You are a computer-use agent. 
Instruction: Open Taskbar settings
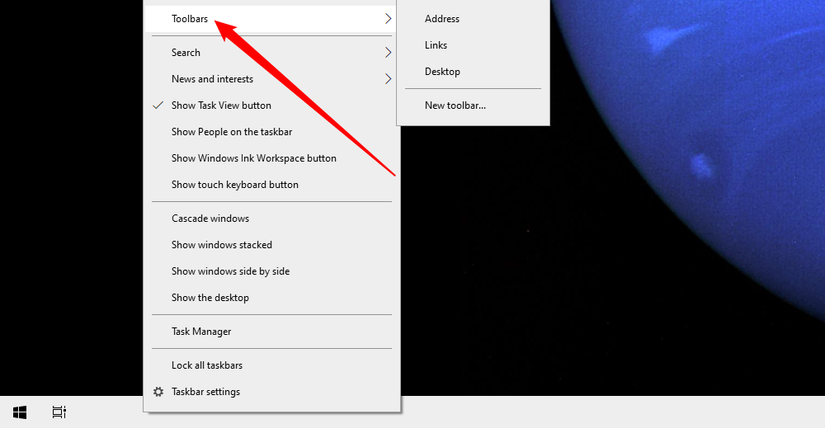tap(271, 392)
